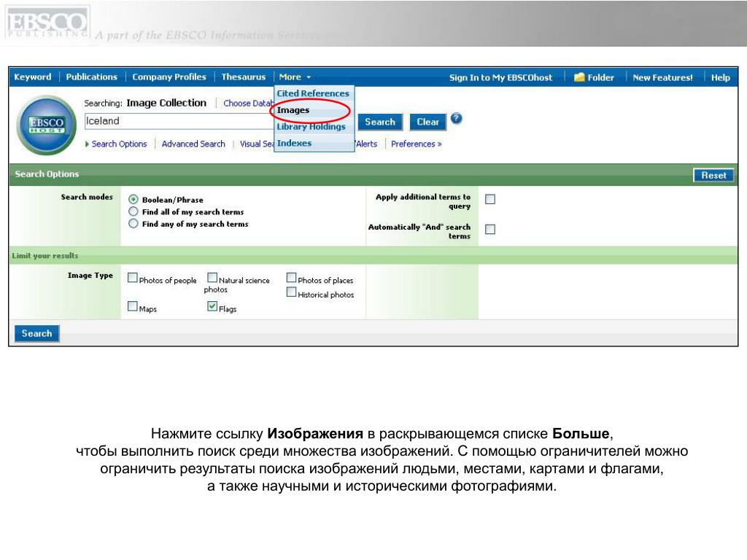Select Boolean/Phrase search mode
This screenshot has height=560, width=747.
click(133, 200)
